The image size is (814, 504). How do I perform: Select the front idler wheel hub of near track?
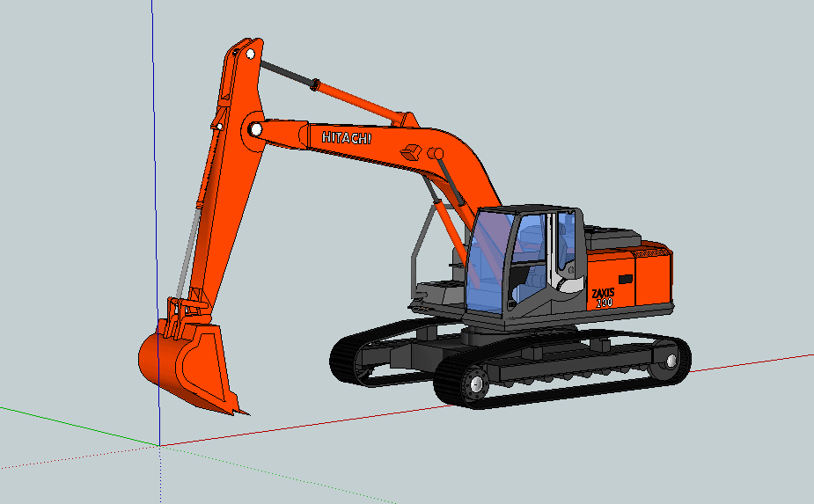click(476, 383)
